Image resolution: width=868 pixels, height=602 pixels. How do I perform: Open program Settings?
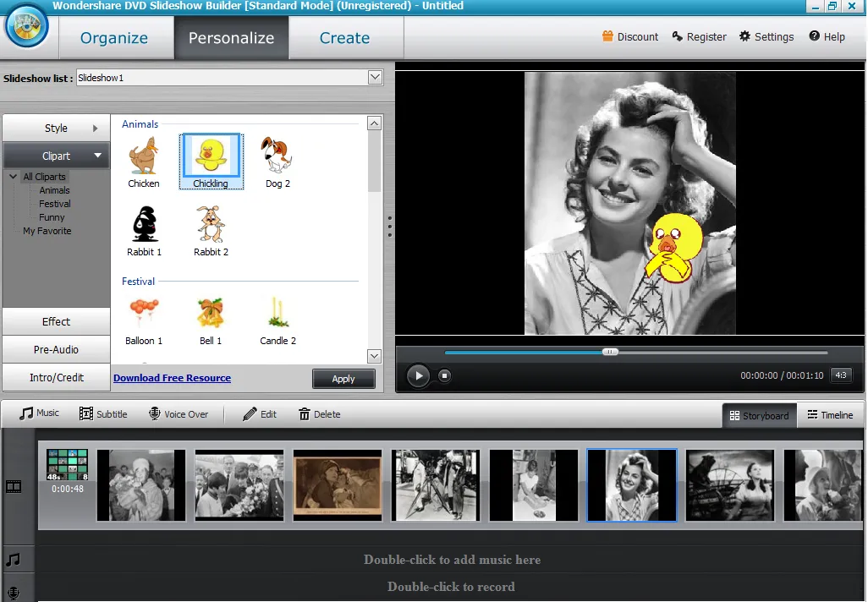[x=766, y=36]
